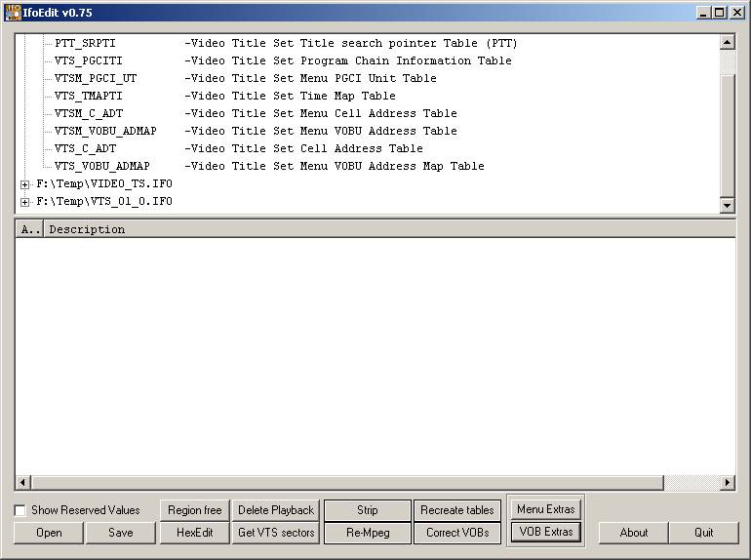Select the VTS_VOBU_ADMAP tree entry
This screenshot has height=560, width=751.
pos(102,166)
